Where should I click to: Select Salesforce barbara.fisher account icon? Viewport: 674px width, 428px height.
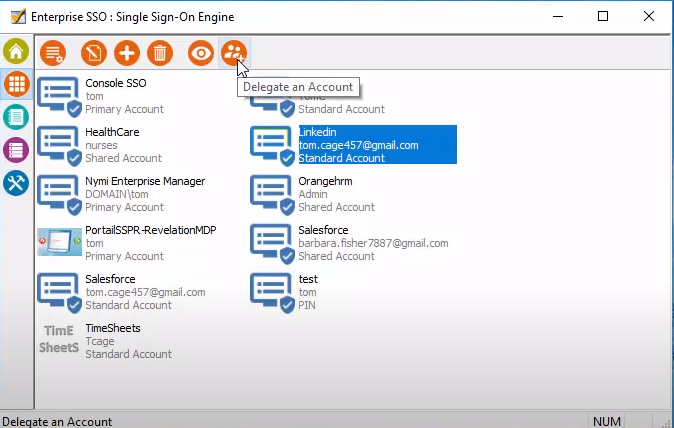click(273, 243)
